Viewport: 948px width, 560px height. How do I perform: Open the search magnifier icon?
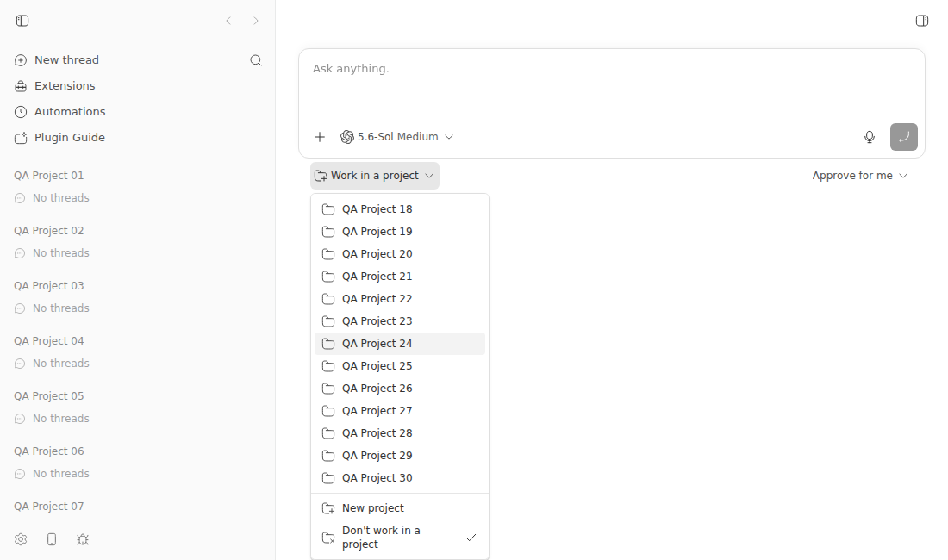point(256,59)
